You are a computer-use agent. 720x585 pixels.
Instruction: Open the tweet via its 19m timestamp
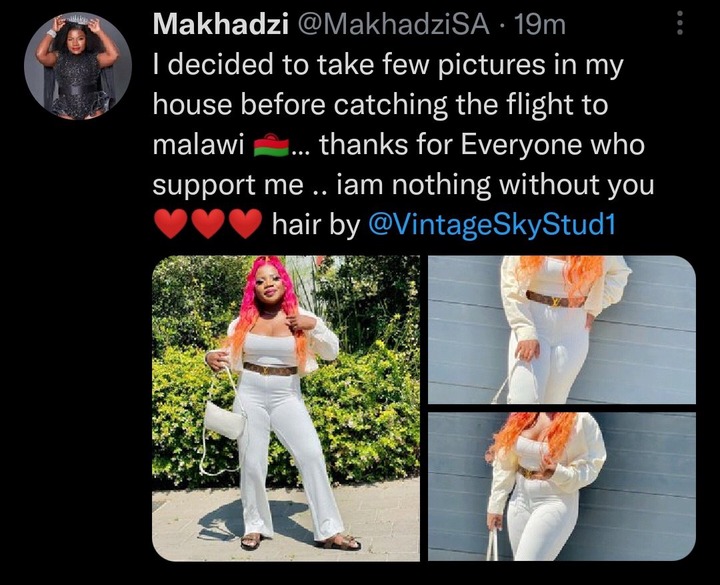pyautogui.click(x=540, y=24)
